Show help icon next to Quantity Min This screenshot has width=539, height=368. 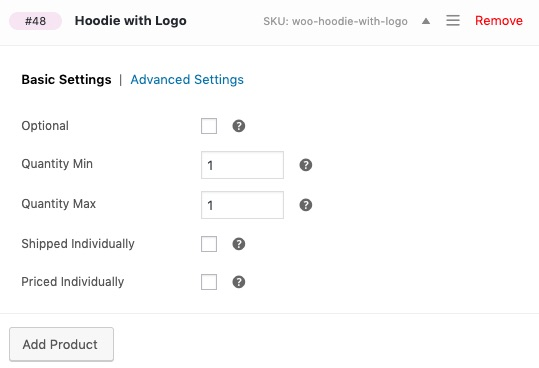(306, 165)
